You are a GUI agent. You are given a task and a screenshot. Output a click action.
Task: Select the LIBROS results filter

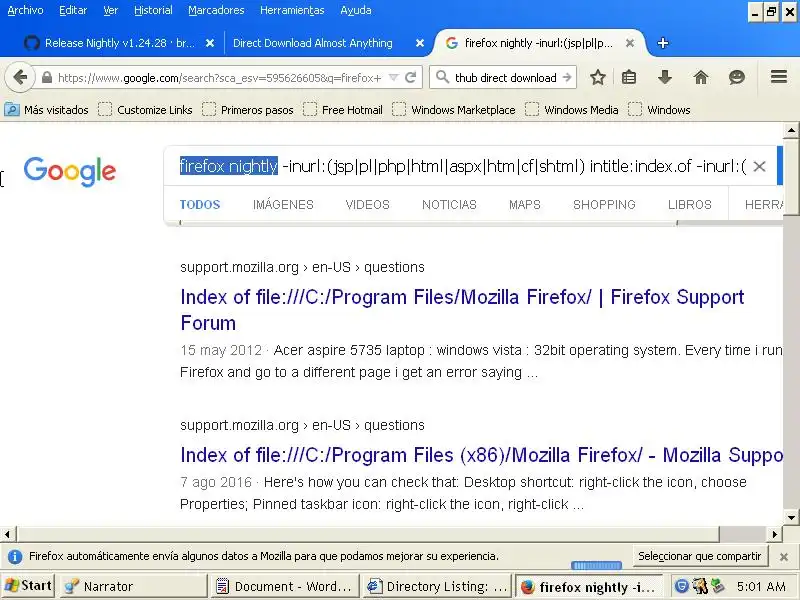coord(689,205)
